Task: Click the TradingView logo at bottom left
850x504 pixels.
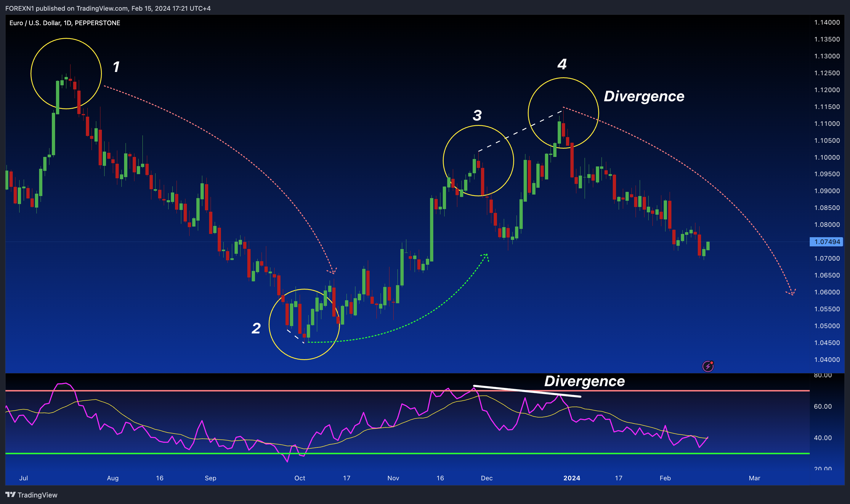Action: pyautogui.click(x=31, y=495)
